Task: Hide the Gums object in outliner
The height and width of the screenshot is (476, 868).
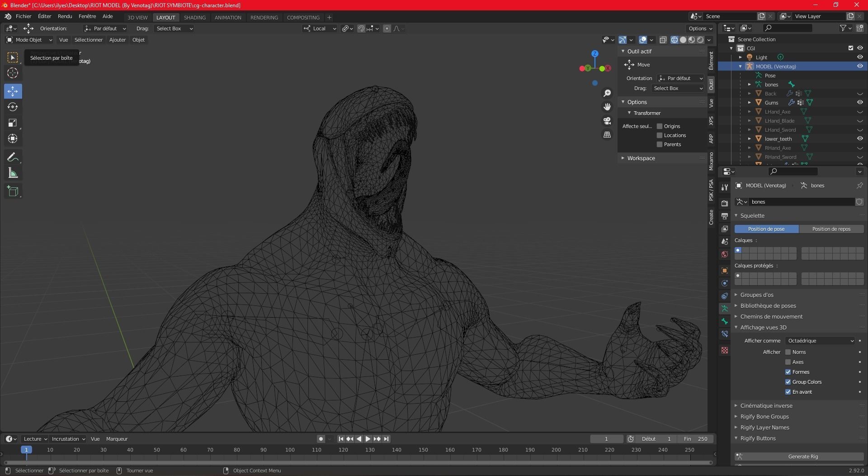Action: click(x=860, y=103)
